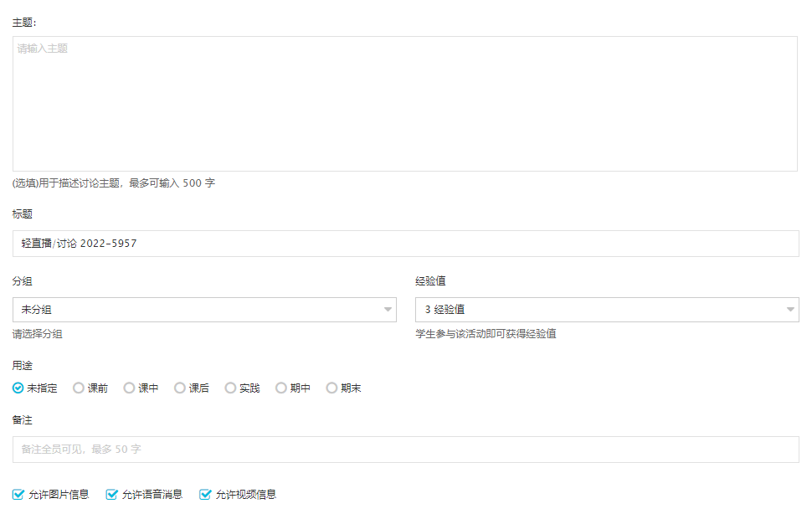Toggle the 允许语音消息 checkbox
812x514 pixels.
[111, 495]
